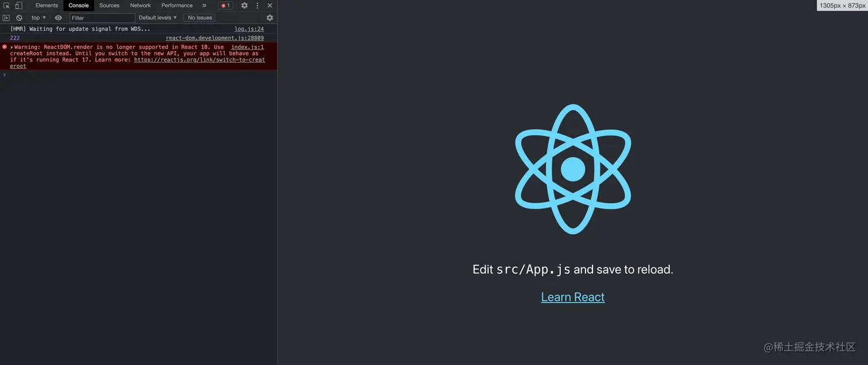Open the log.js:24 source link
Image resolution: width=868 pixels, height=365 pixels.
pos(249,29)
